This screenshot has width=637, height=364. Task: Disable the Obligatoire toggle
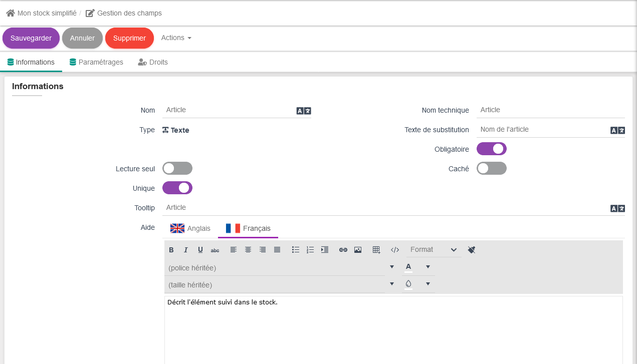coord(491,149)
